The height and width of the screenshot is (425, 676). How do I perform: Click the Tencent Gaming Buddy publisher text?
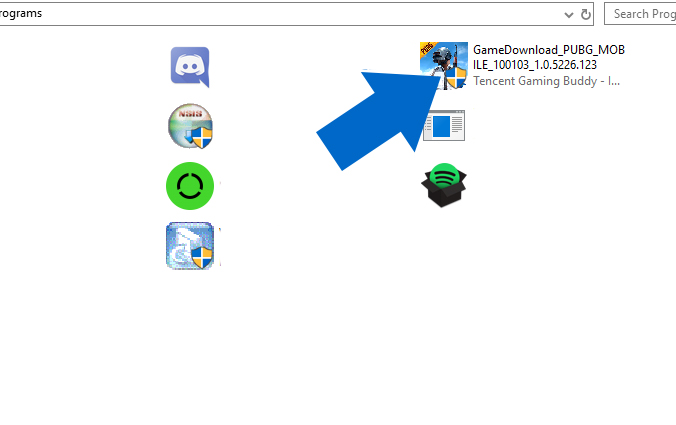pyautogui.click(x=546, y=81)
